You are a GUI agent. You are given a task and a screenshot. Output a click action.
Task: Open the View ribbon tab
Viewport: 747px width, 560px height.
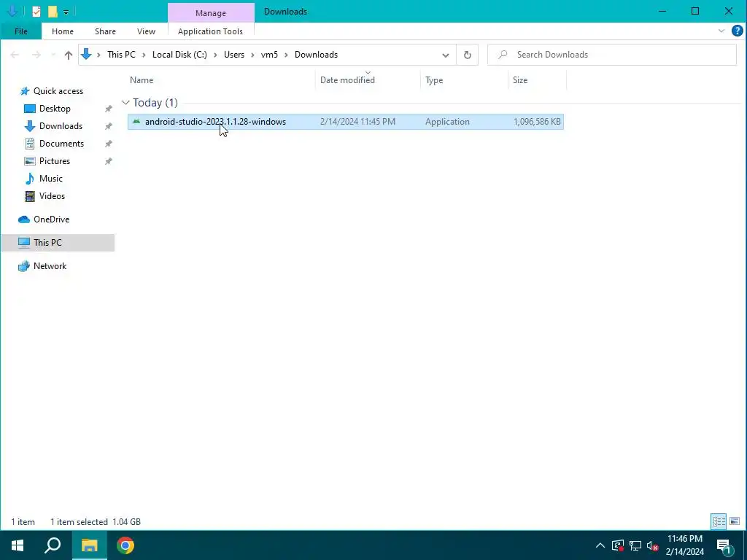click(x=146, y=31)
